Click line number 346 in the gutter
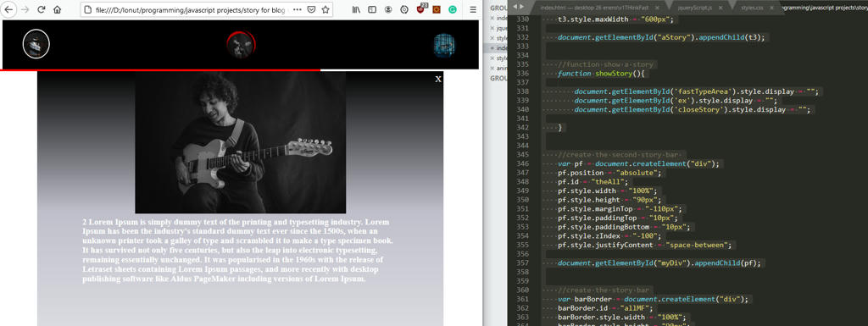 pyautogui.click(x=522, y=164)
